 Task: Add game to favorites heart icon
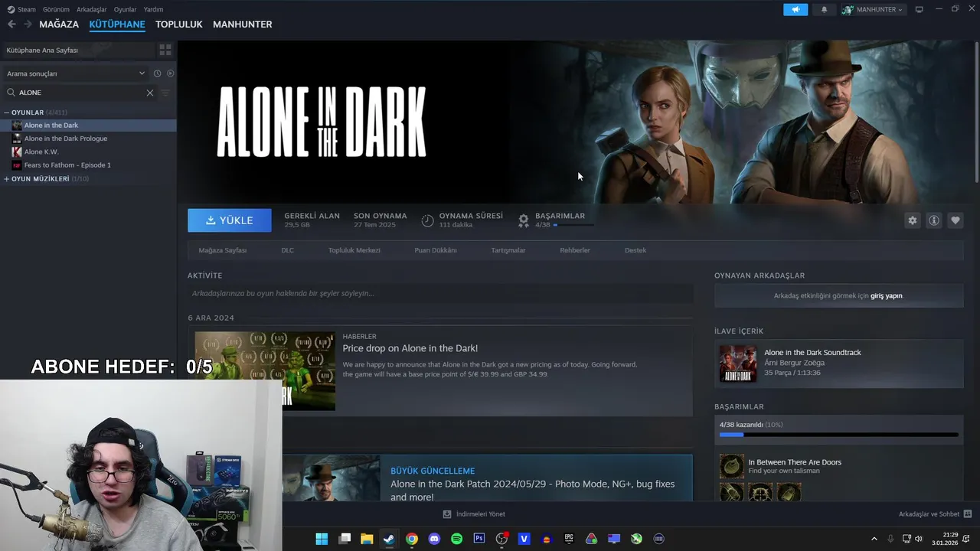pos(955,220)
